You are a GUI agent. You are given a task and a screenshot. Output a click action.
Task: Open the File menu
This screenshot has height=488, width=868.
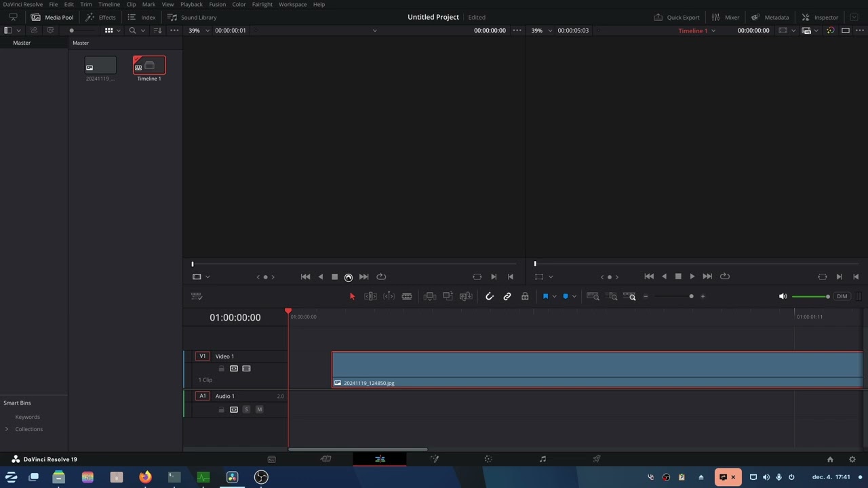point(54,4)
